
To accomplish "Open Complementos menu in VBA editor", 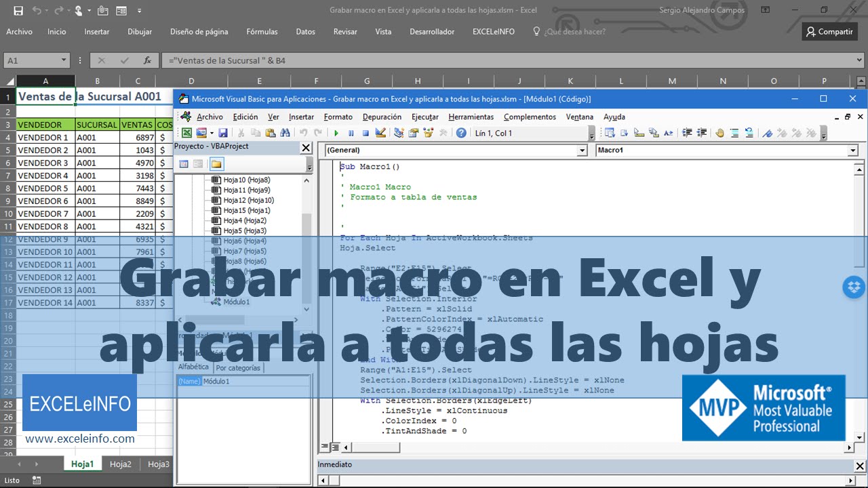I will pos(530,117).
